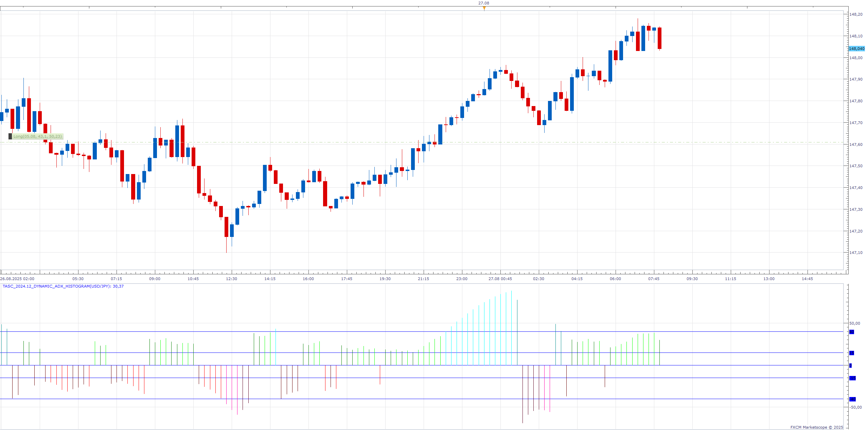The height and width of the screenshot is (430, 868).
Task: Click the 147,10 price axis label
Action: pos(856,253)
